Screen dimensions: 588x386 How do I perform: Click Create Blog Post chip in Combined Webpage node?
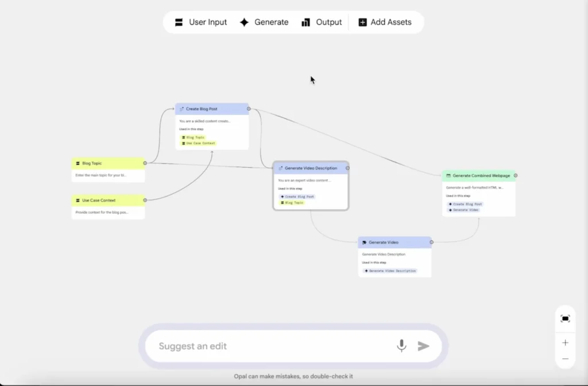pyautogui.click(x=465, y=204)
